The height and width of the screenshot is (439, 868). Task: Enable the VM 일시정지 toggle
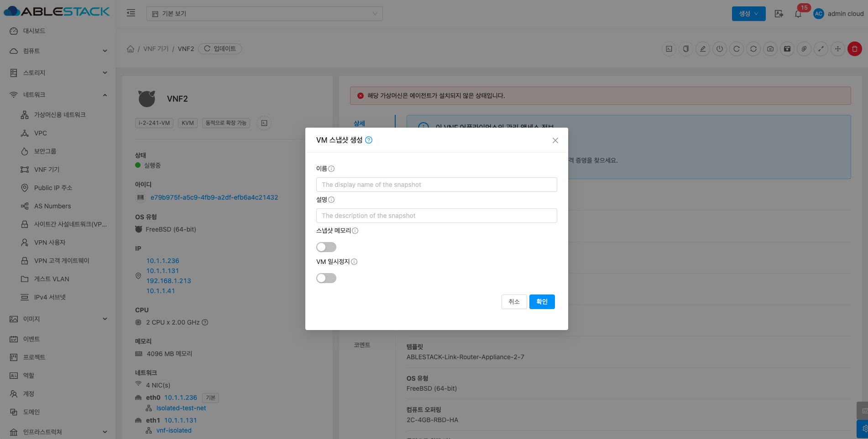click(326, 278)
